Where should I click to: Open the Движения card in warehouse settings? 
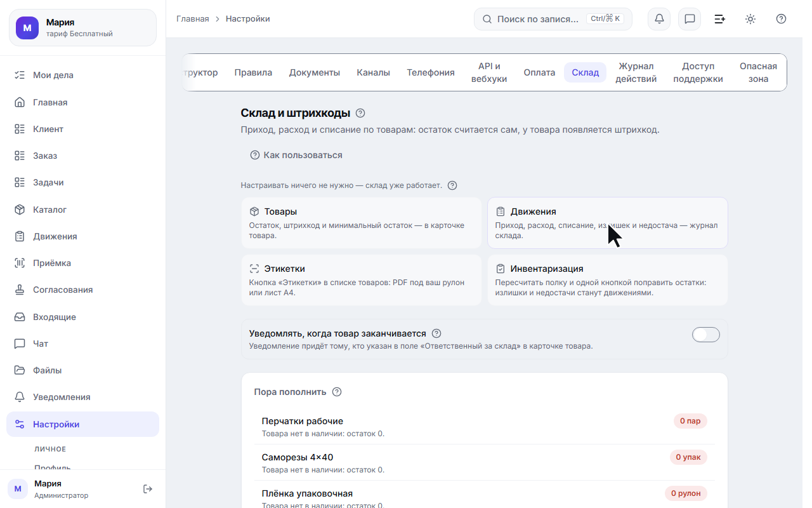click(608, 223)
